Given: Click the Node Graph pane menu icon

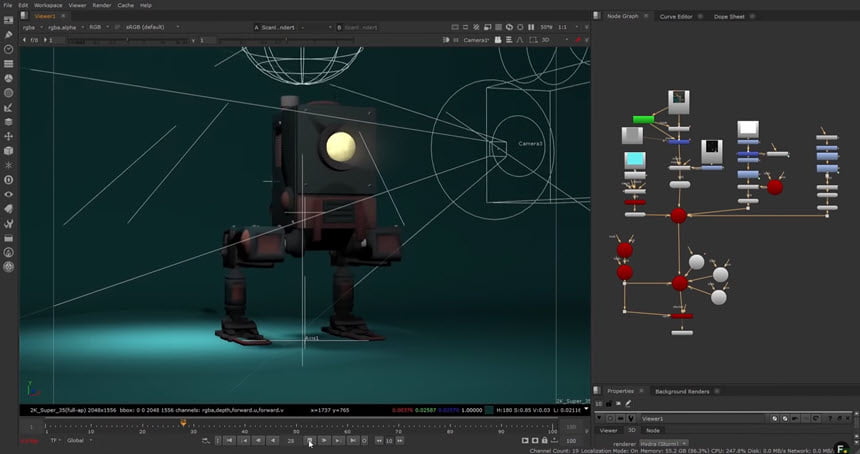Looking at the screenshot, I should pos(597,16).
